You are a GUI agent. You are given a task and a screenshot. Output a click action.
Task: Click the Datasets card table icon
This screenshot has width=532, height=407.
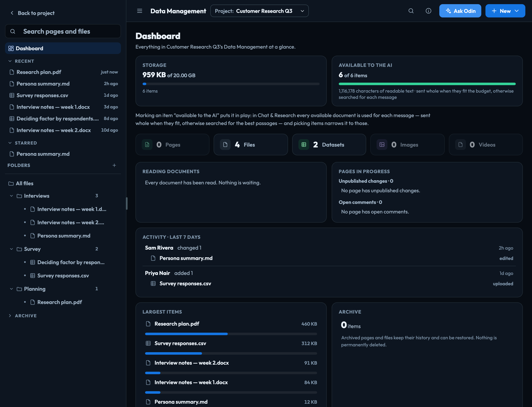tap(304, 145)
